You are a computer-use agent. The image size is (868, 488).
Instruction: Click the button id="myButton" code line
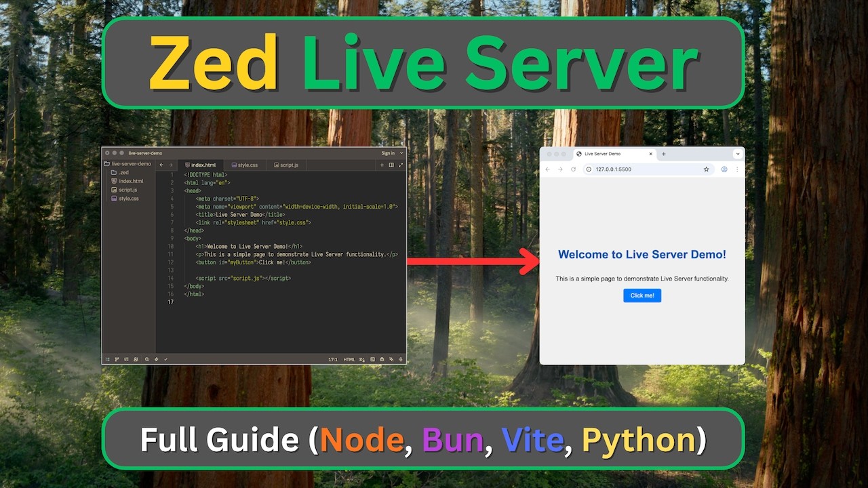click(x=254, y=262)
